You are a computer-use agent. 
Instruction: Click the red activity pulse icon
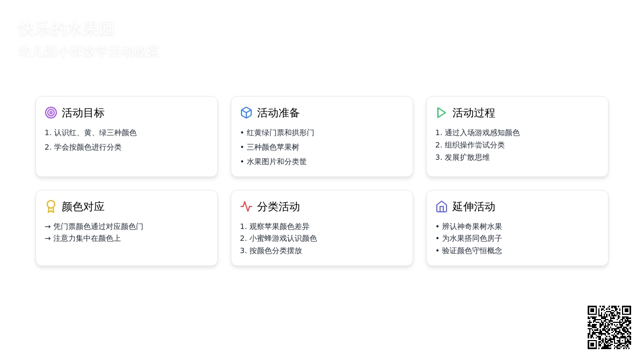246,206
